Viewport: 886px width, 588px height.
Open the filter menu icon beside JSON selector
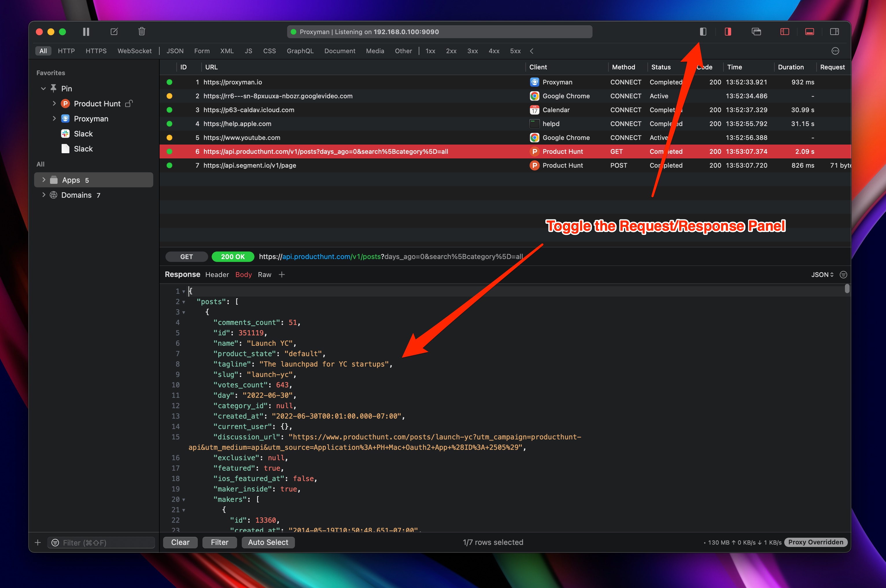(843, 275)
